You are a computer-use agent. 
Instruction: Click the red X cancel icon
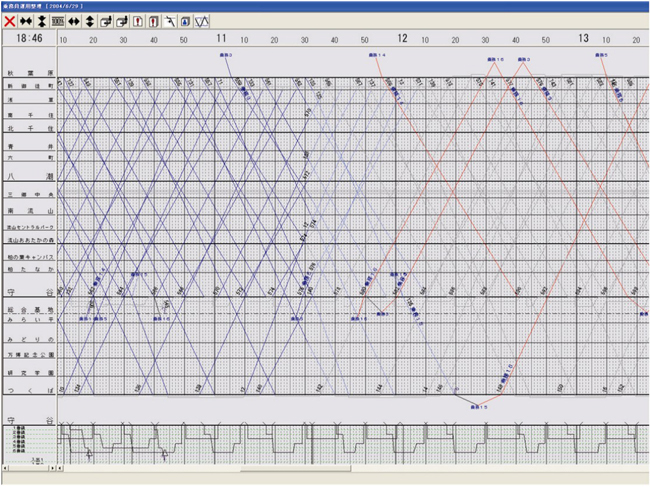tap(10, 22)
